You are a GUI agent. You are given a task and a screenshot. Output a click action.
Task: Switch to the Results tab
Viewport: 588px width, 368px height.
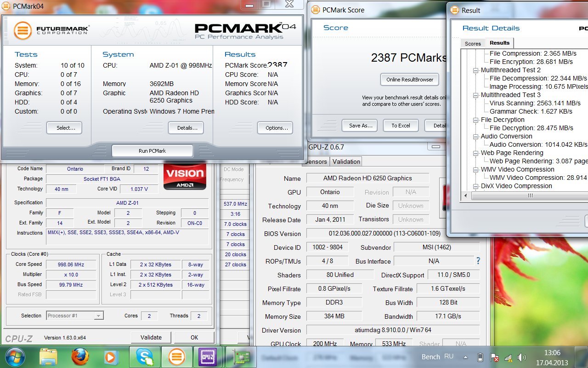(499, 43)
